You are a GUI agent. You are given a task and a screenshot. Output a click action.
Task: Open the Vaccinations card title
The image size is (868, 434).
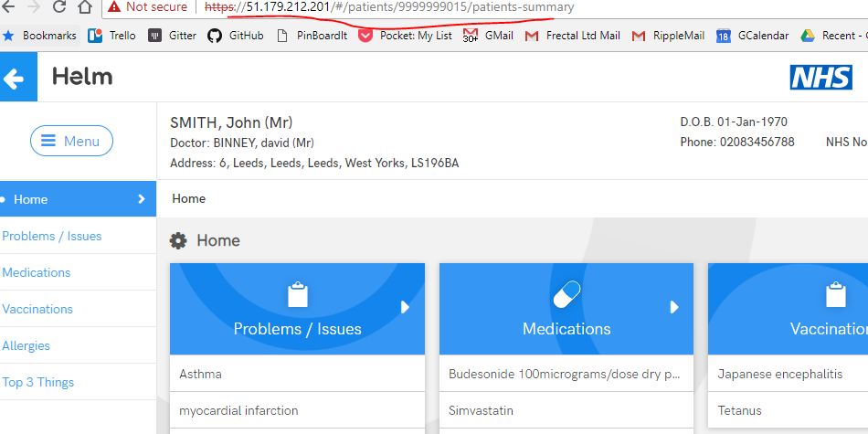tap(829, 329)
